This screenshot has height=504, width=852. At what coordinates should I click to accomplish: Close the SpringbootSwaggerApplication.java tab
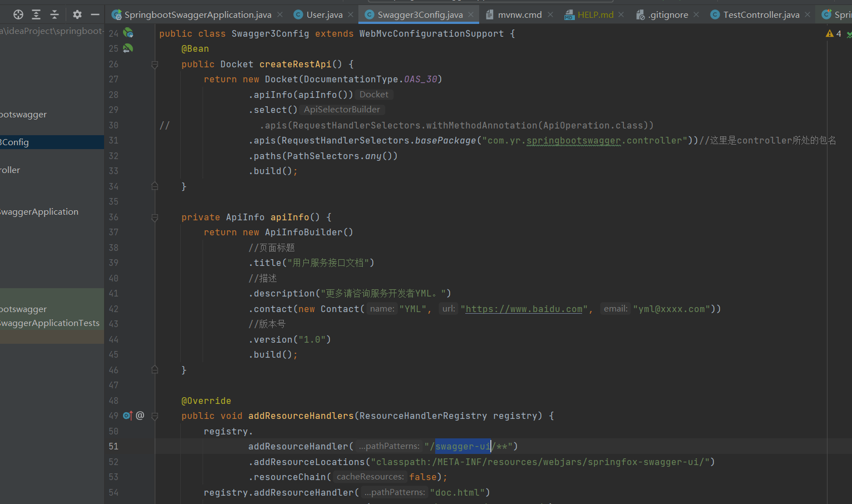click(280, 14)
